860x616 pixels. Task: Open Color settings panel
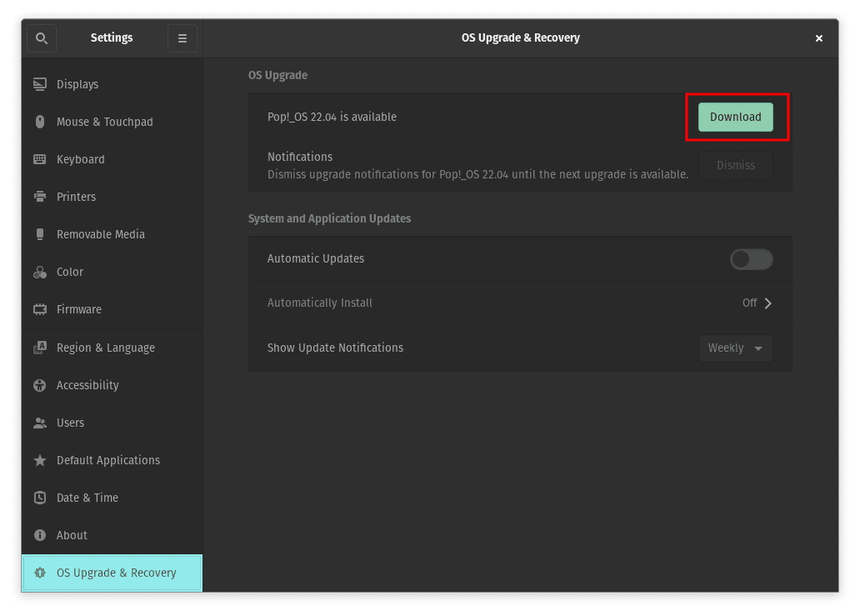point(112,272)
